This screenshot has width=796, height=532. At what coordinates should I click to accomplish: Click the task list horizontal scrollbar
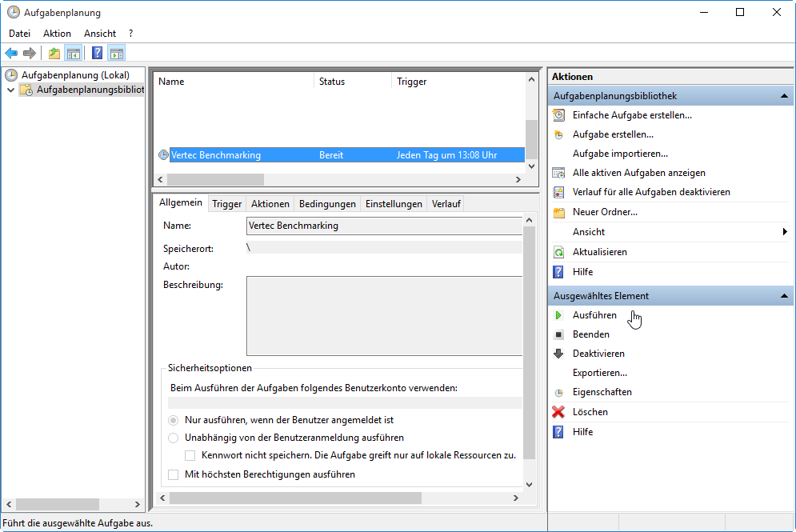[214, 179]
